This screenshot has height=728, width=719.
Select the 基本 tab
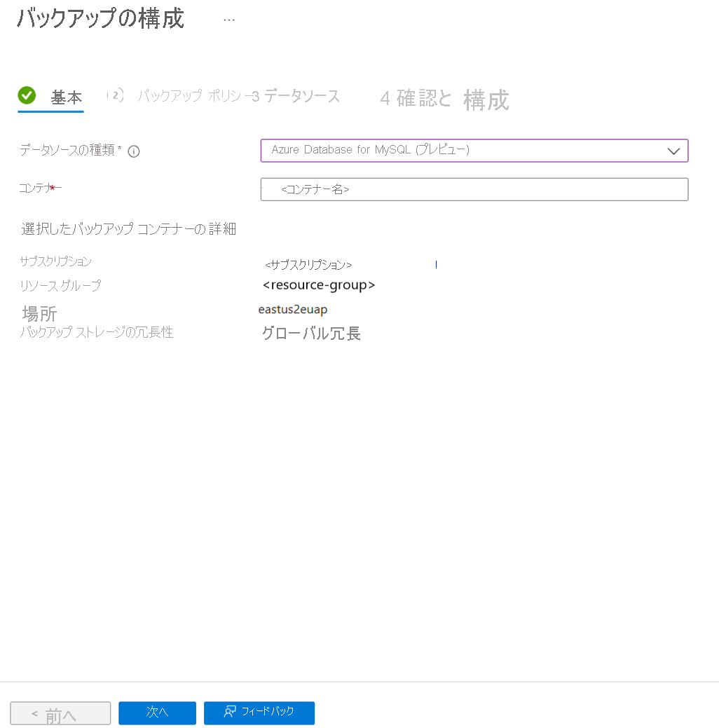click(x=67, y=97)
